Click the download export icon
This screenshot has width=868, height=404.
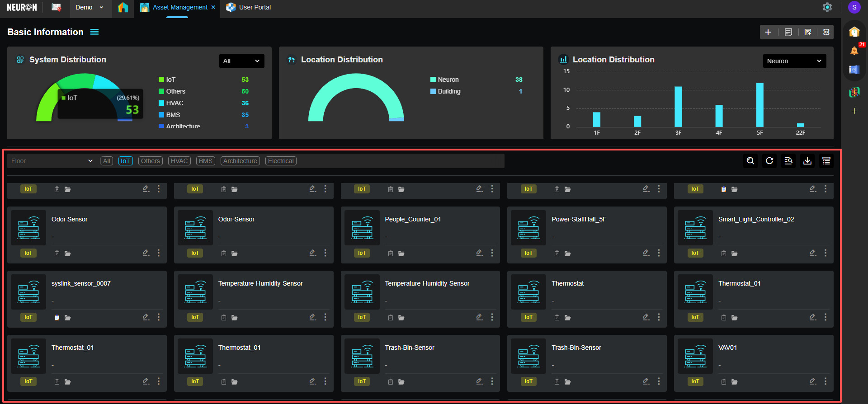click(x=807, y=161)
